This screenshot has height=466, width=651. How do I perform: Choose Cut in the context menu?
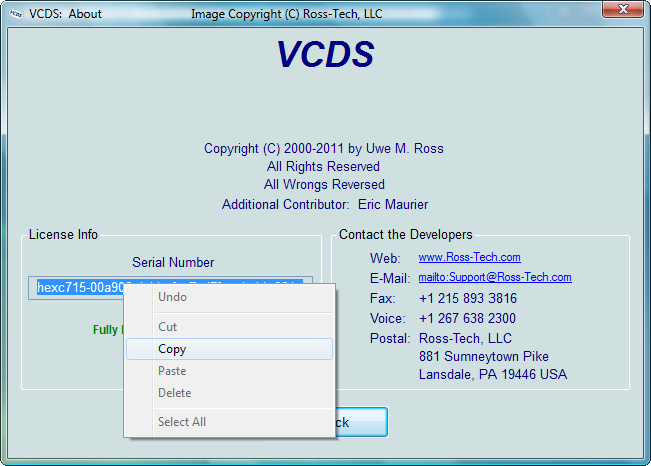click(229, 327)
